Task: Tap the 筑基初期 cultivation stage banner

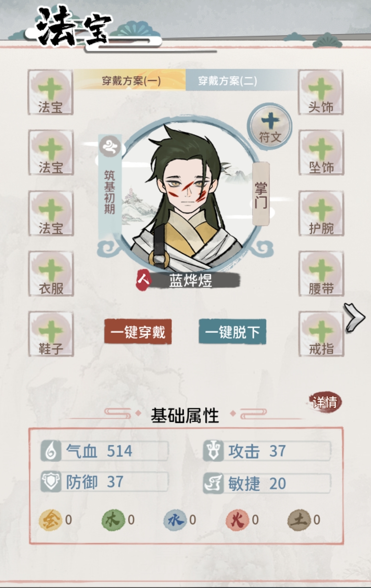Action: 110,187
